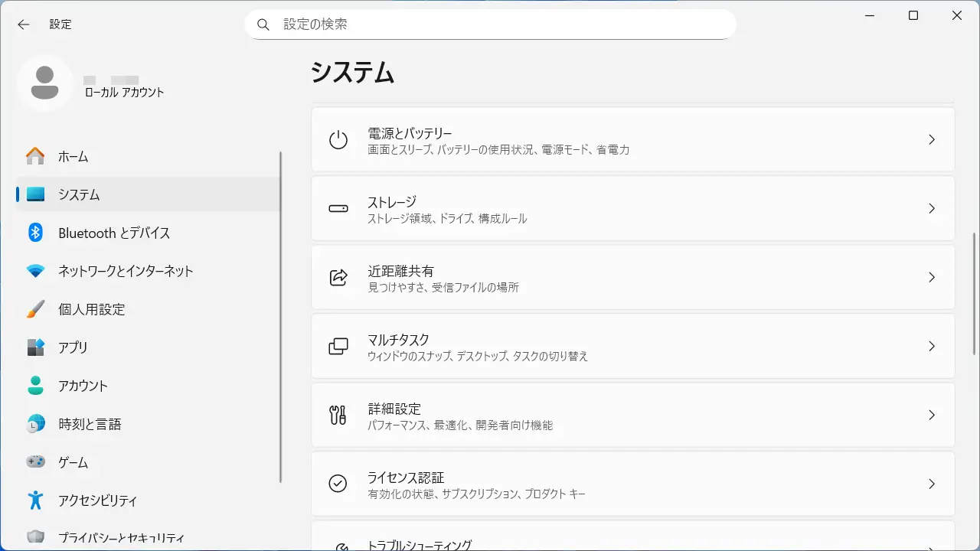Expand ストレージ using its right chevron
Viewport: 980px width, 551px height.
[931, 209]
